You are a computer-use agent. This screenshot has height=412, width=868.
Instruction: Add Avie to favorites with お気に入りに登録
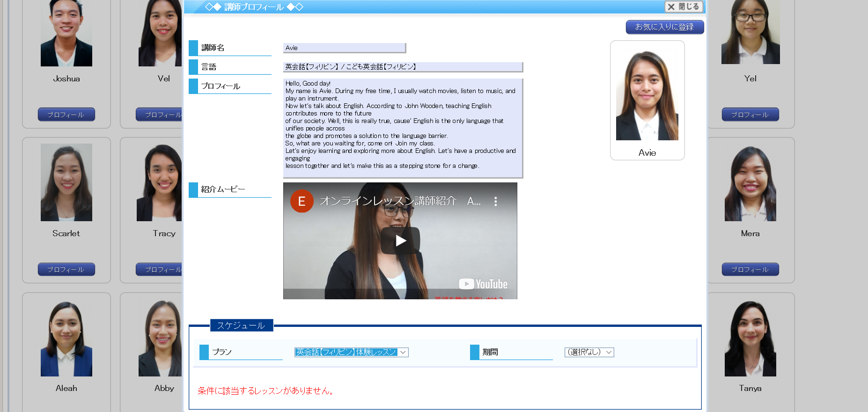coord(664,27)
